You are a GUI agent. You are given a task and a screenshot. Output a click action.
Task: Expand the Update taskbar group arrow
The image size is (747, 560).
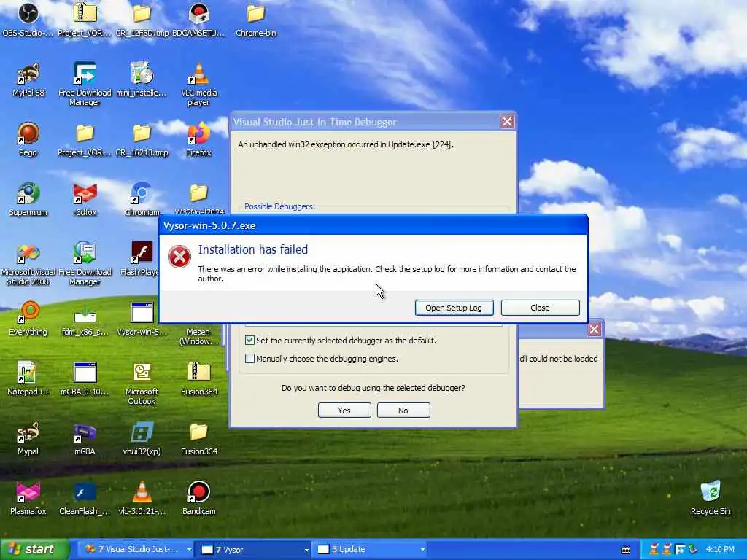[422, 550]
